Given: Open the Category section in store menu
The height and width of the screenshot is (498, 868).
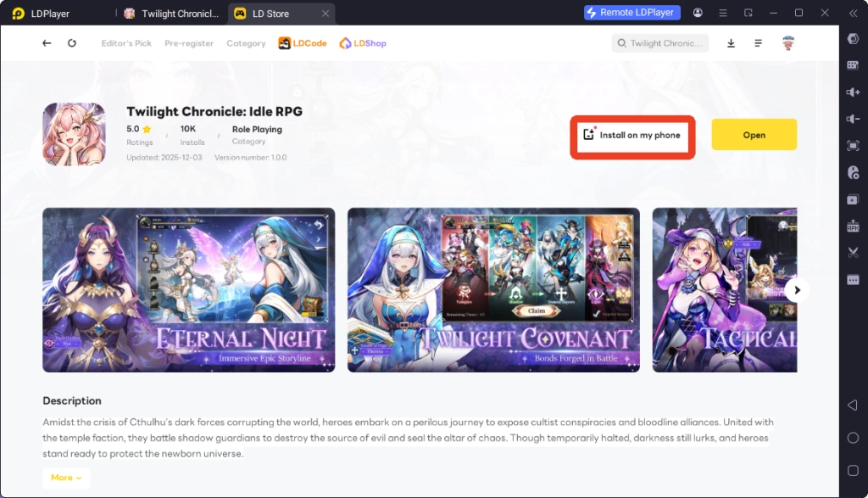Looking at the screenshot, I should [246, 42].
